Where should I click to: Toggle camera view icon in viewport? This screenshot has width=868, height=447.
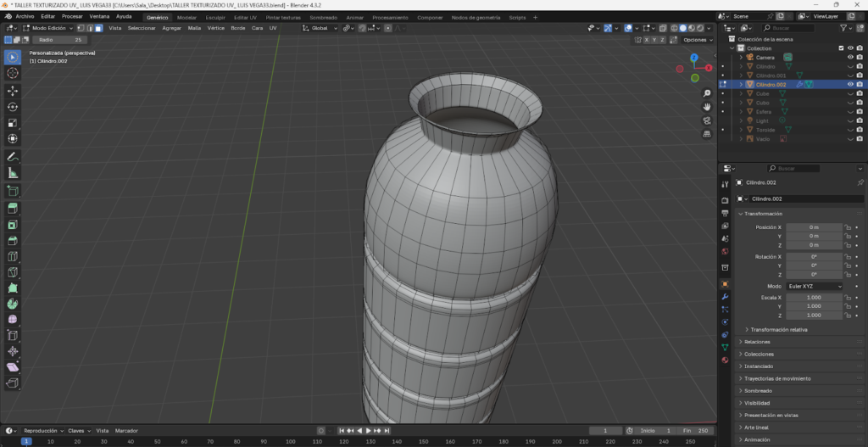click(707, 120)
